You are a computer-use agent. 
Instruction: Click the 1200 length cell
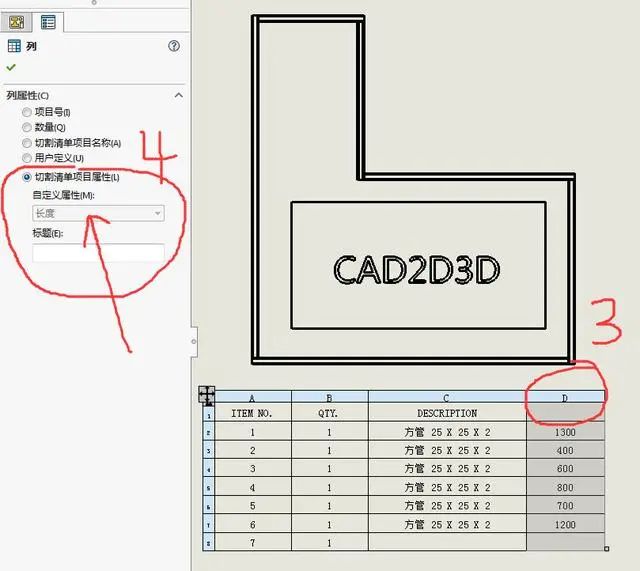point(565,524)
